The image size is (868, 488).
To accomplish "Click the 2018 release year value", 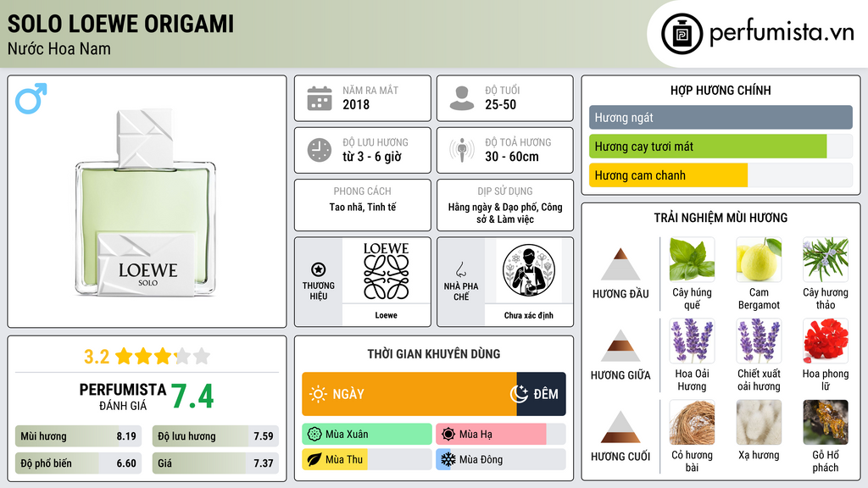I will pos(355,104).
